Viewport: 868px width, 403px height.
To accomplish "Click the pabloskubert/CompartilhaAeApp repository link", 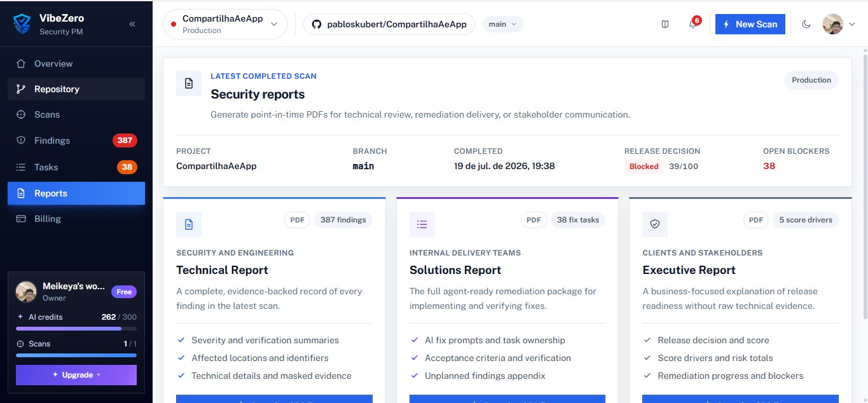I will pyautogui.click(x=389, y=24).
